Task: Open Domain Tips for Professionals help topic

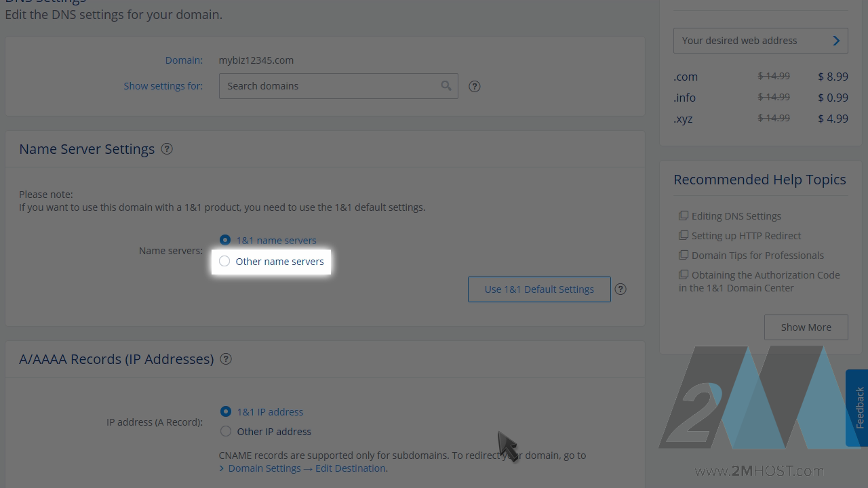Action: coord(757,256)
